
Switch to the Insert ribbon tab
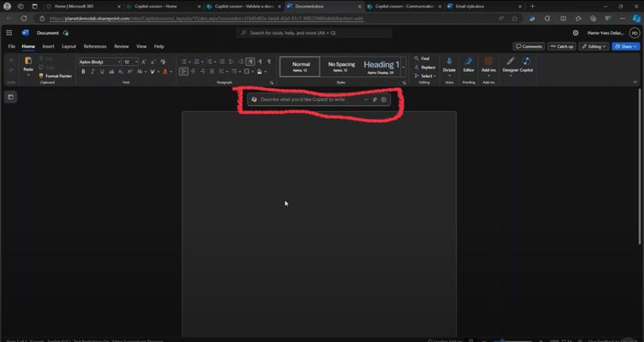[x=49, y=46]
